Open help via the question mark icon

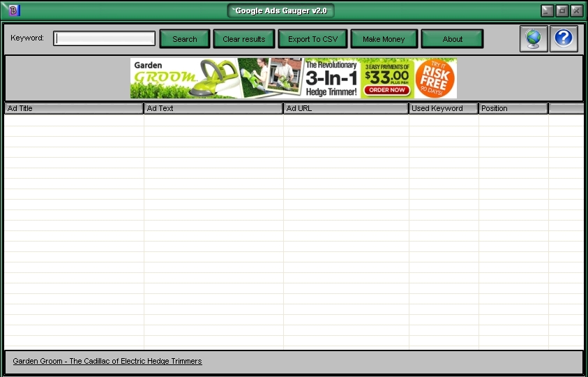564,38
